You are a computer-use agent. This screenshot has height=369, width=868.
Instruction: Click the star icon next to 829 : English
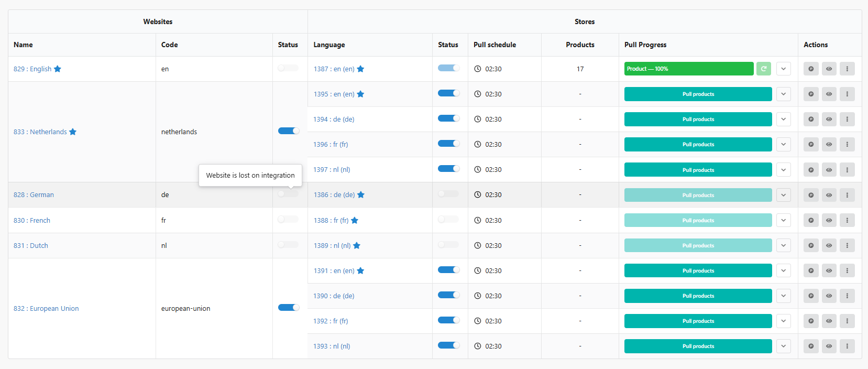(58, 69)
